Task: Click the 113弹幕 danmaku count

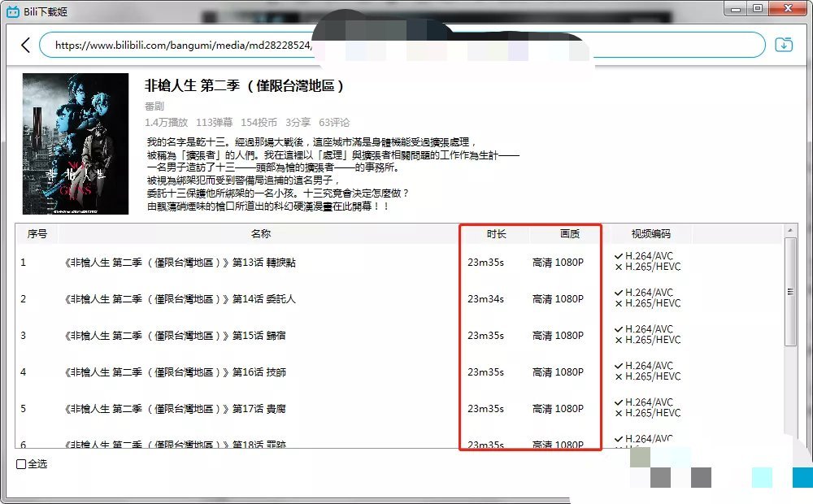Action: (214, 123)
